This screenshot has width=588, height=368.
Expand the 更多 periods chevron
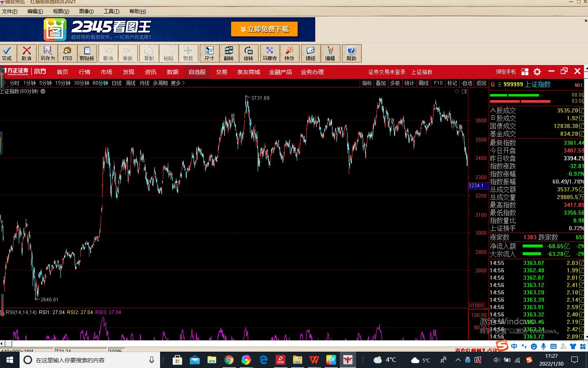[183, 83]
